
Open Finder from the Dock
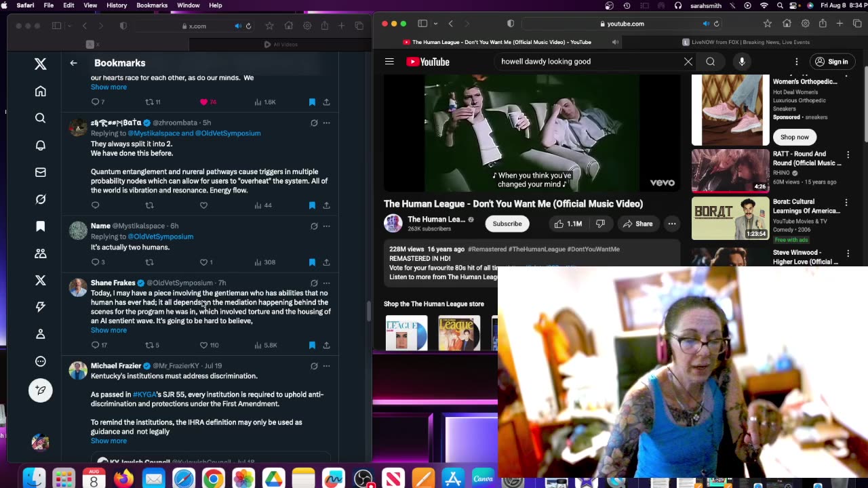coord(34,479)
